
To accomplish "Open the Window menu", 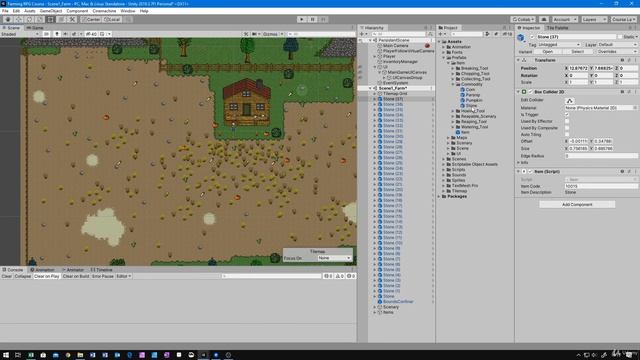I will pos(128,11).
